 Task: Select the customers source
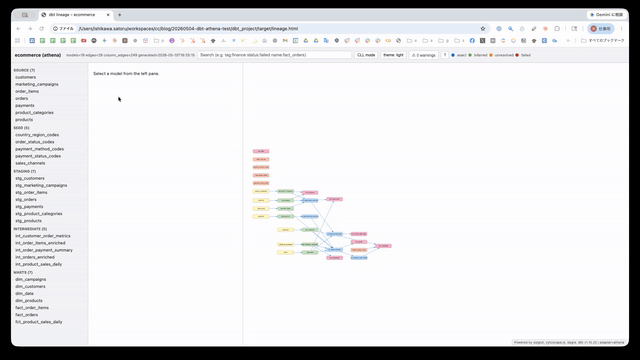[x=26, y=77]
